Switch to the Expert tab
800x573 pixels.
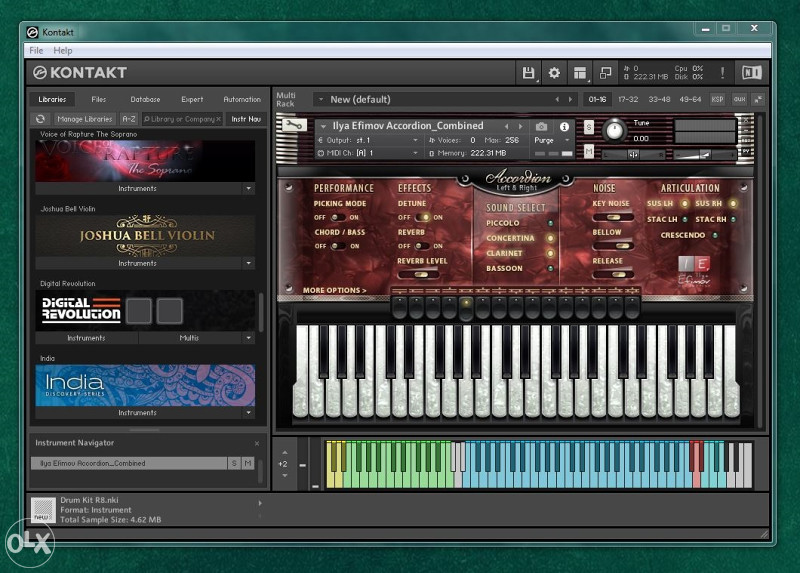tap(192, 99)
